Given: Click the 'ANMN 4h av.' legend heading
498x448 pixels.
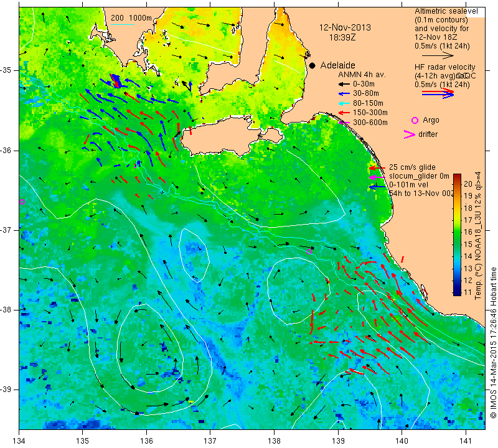Looking at the screenshot, I should click(362, 75).
